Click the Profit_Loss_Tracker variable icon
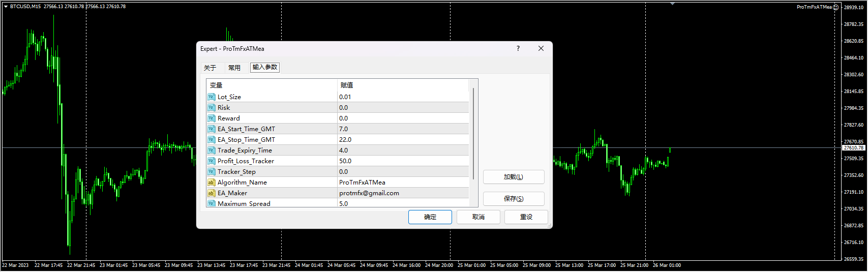The width and height of the screenshot is (868, 272). point(211,161)
